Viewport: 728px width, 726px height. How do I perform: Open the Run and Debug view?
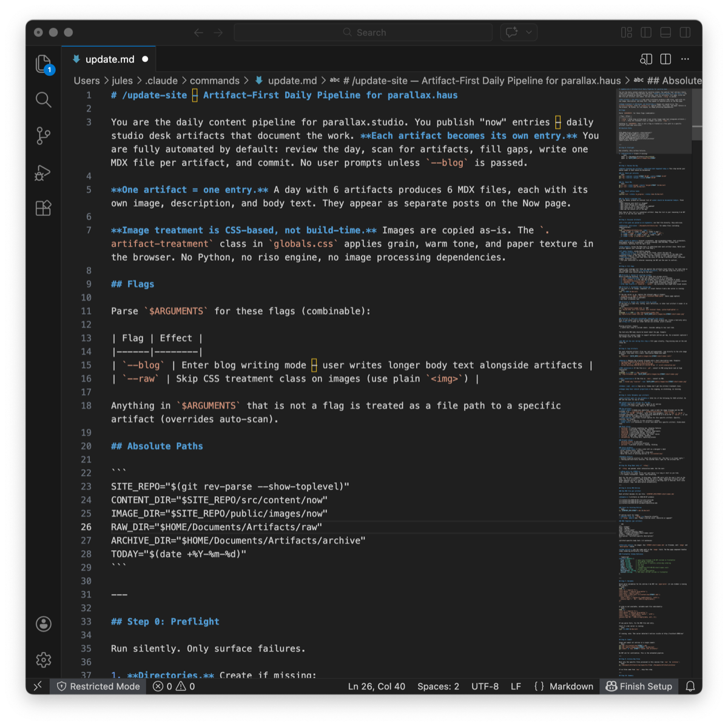(43, 172)
